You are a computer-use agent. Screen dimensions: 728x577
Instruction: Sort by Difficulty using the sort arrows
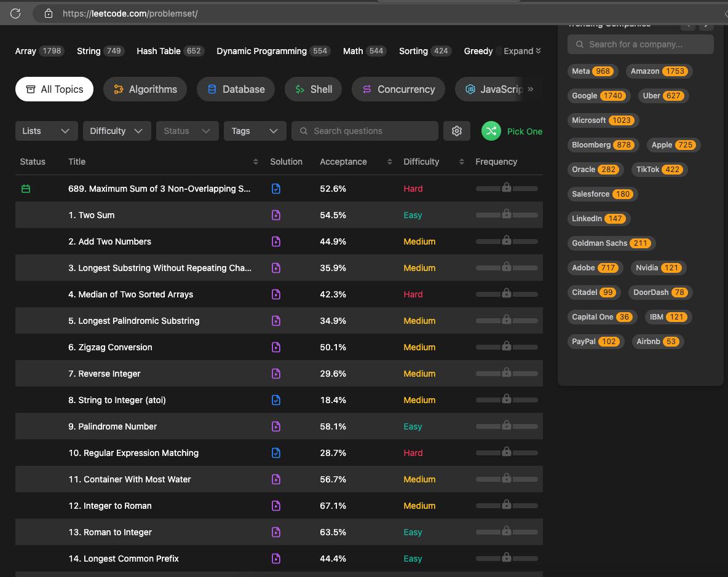462,162
